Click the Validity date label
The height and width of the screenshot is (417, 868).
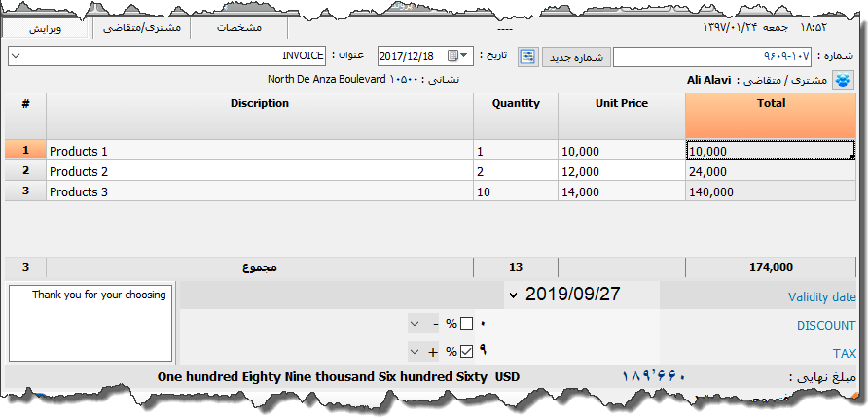click(822, 297)
